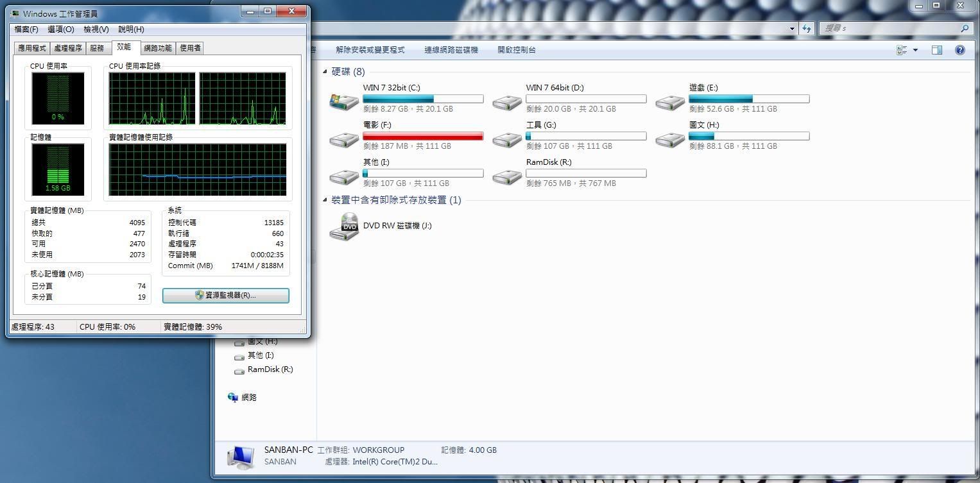The width and height of the screenshot is (980, 483).
Task: Click the Task Manager title bar icon
Action: (x=15, y=13)
